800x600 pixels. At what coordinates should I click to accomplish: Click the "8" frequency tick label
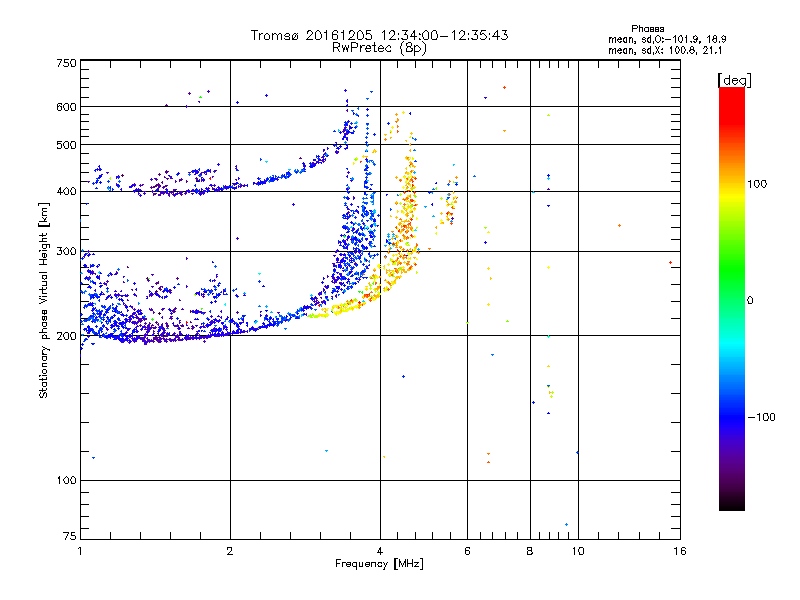[530, 551]
